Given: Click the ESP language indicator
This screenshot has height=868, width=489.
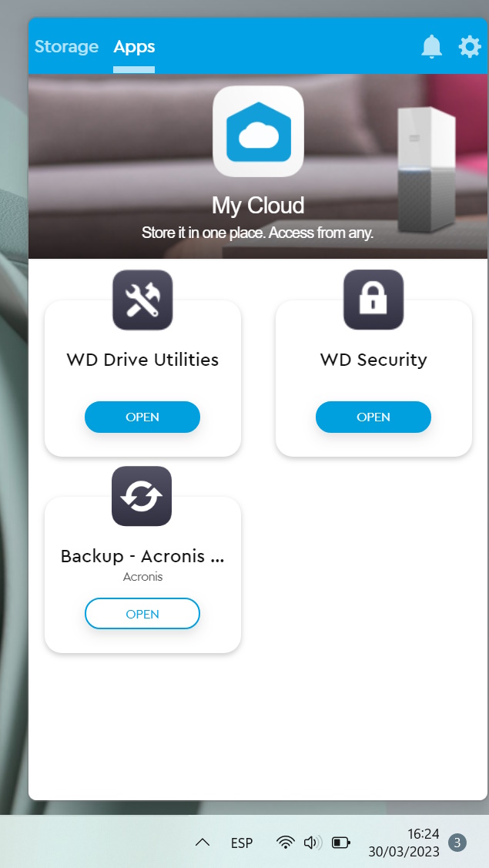Looking at the screenshot, I should tap(242, 843).
